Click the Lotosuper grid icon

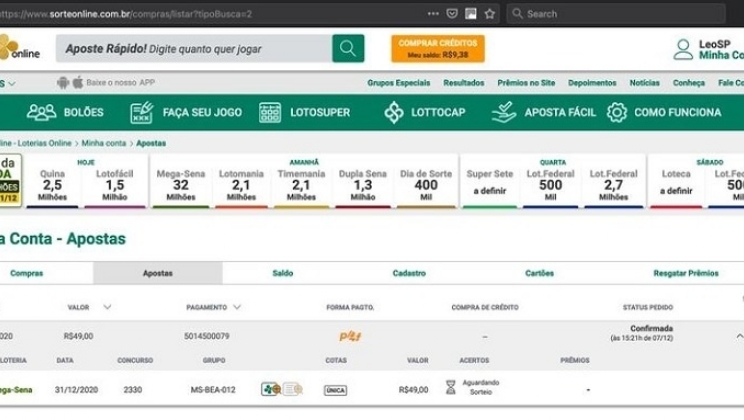coord(270,112)
